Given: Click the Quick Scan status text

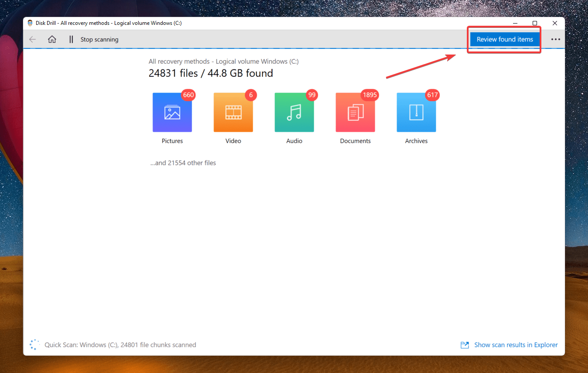Looking at the screenshot, I should click(x=120, y=345).
